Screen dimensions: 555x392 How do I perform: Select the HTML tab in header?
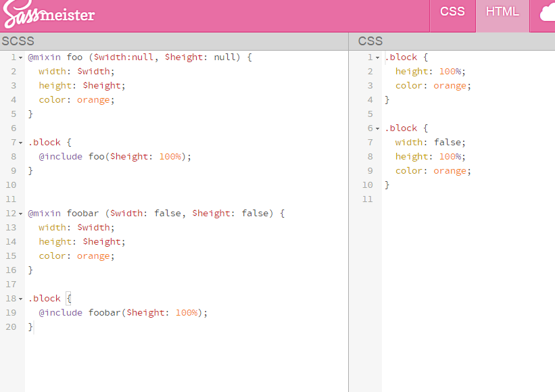[x=502, y=11]
